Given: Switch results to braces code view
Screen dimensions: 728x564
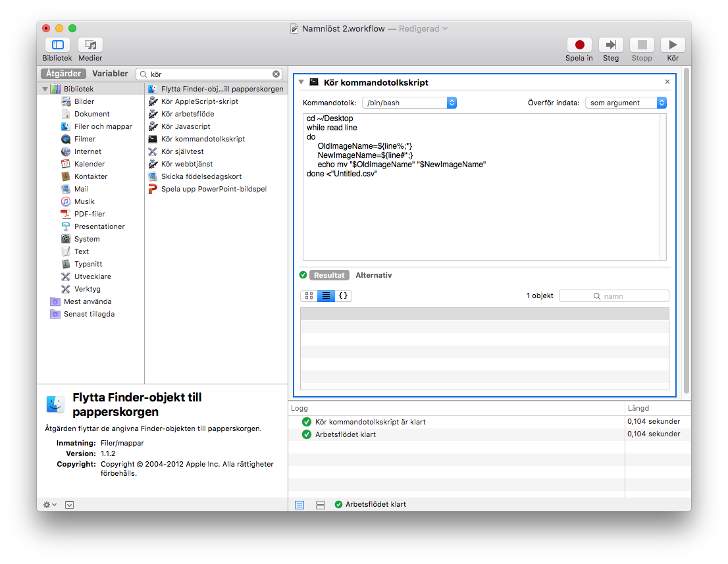Looking at the screenshot, I should [343, 295].
